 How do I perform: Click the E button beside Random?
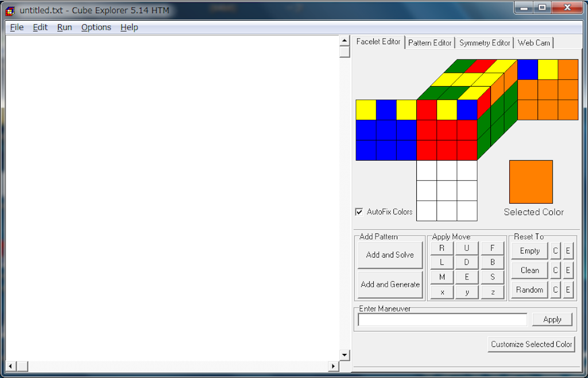point(568,290)
